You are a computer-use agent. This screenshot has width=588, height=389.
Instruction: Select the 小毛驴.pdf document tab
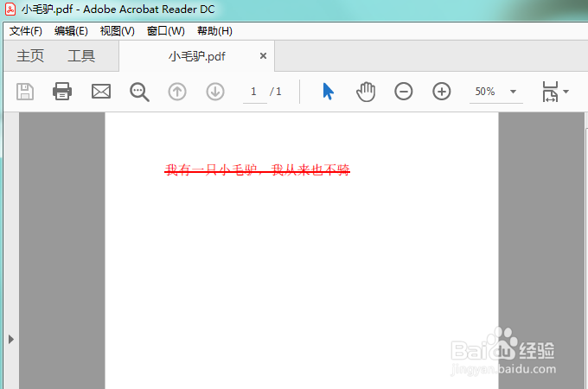197,56
